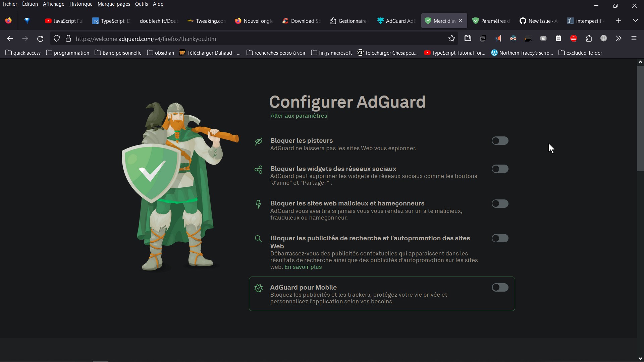This screenshot has height=362, width=644.
Task: Turn on AdGuard pour Mobile
Action: point(500,287)
